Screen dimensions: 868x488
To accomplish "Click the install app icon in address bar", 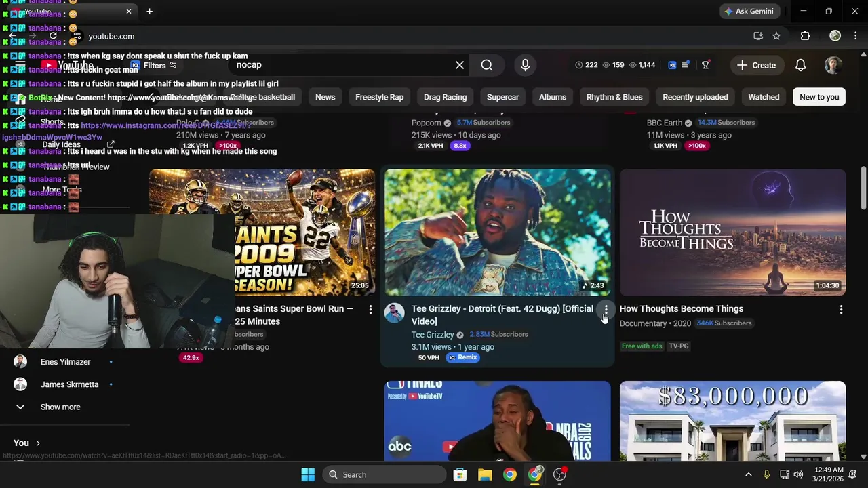I will (x=758, y=36).
